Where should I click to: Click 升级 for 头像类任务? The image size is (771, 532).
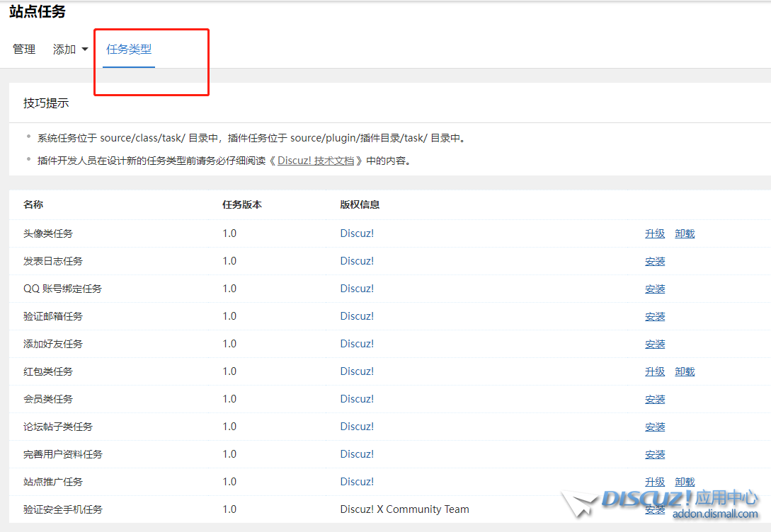655,233
